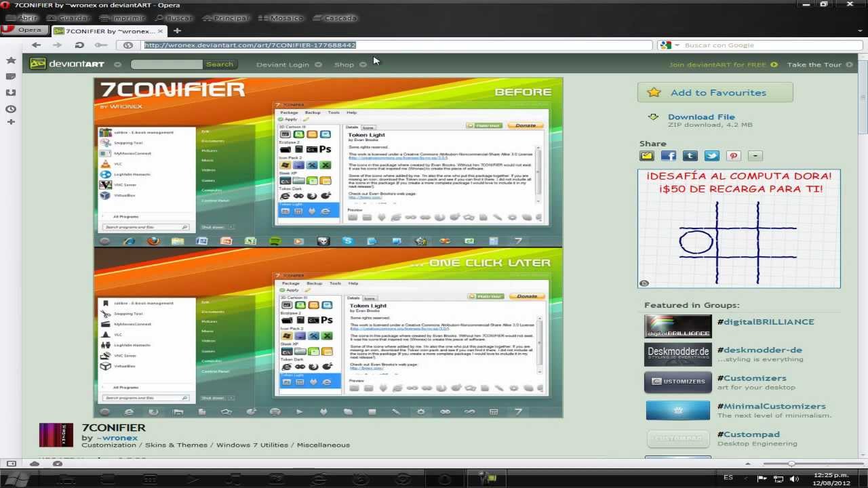Open the Windows 7 Utilities category link

pos(252,445)
